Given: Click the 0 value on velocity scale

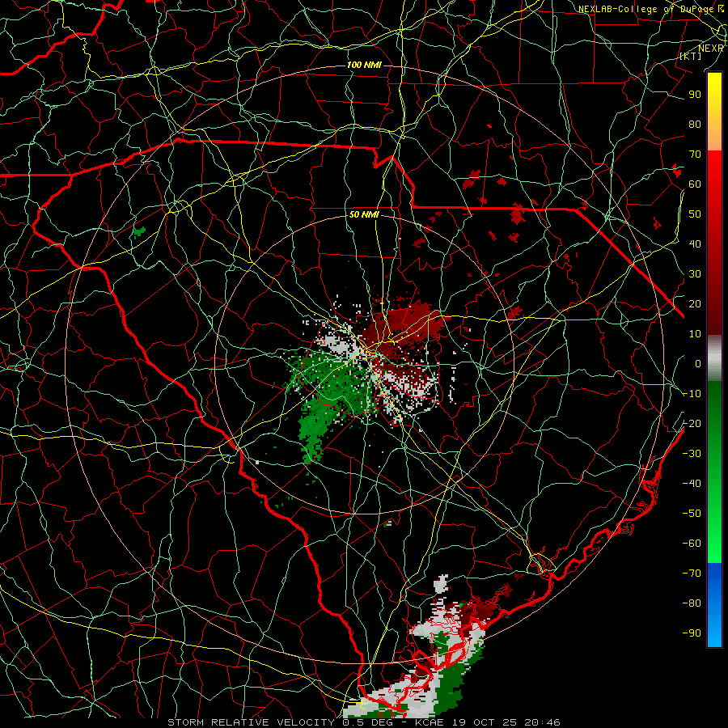Looking at the screenshot, I should [x=698, y=363].
